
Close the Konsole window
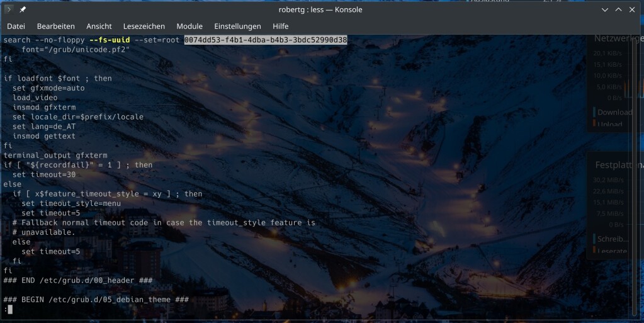(632, 9)
